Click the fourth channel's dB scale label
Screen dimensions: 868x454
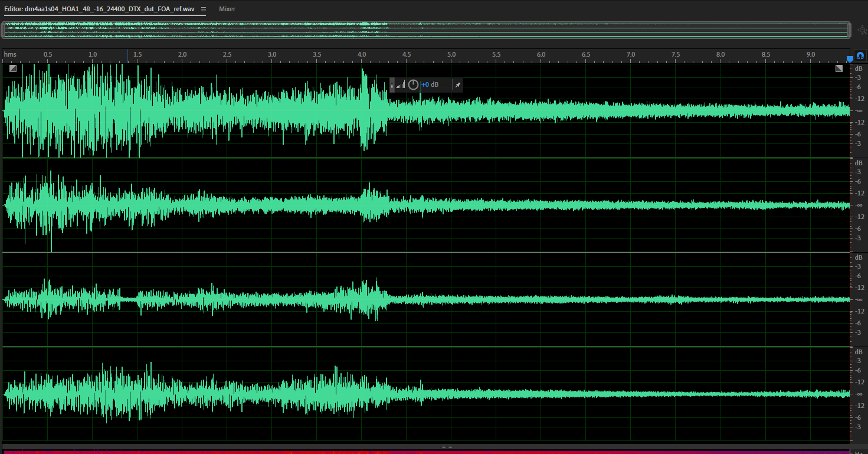[859, 352]
